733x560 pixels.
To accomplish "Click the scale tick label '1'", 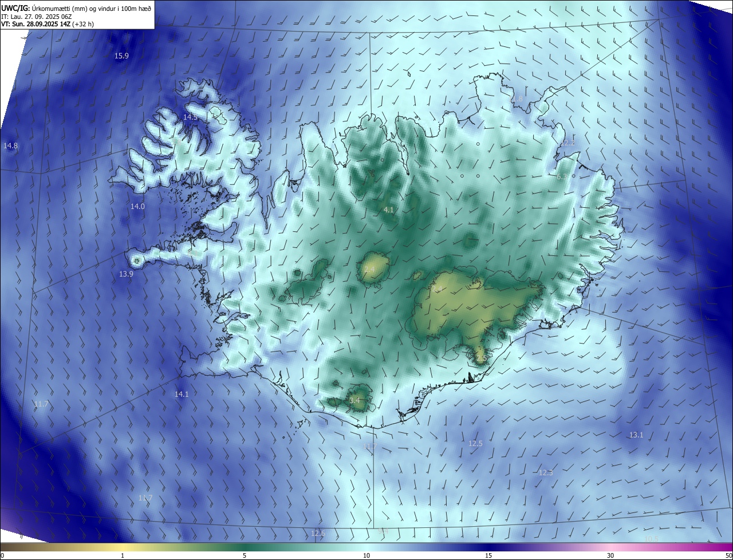I will click(123, 556).
